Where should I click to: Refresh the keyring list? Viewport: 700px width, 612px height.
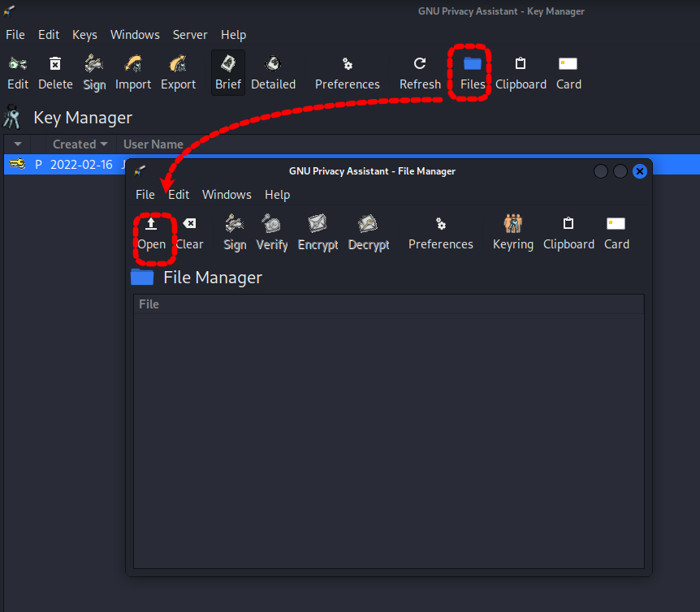[420, 73]
